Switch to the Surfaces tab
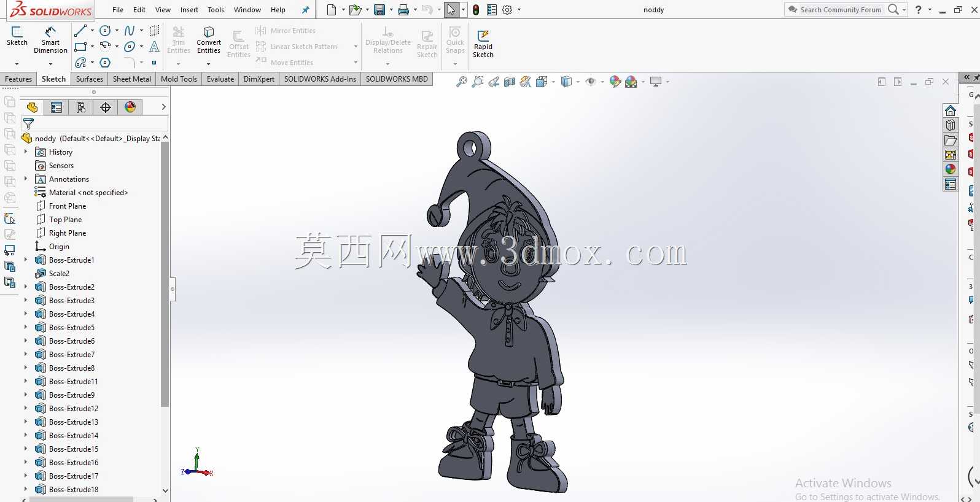Image resolution: width=980 pixels, height=502 pixels. [90, 79]
